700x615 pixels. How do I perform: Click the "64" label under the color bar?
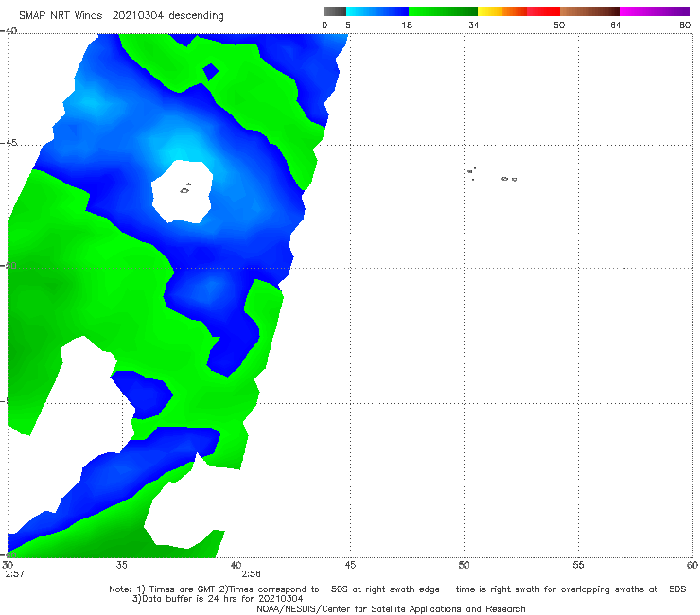pos(616,25)
